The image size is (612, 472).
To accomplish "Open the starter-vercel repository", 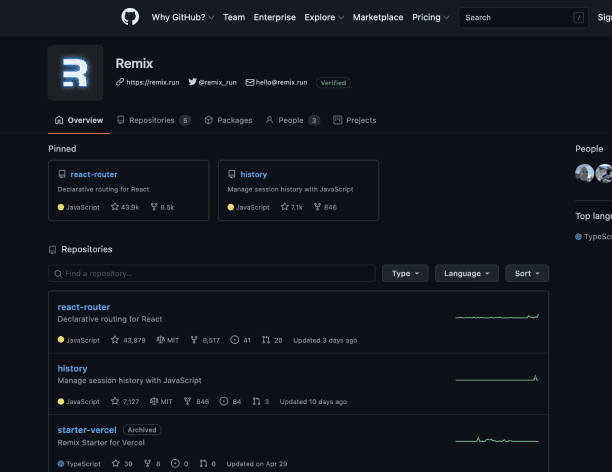I will coord(87,430).
